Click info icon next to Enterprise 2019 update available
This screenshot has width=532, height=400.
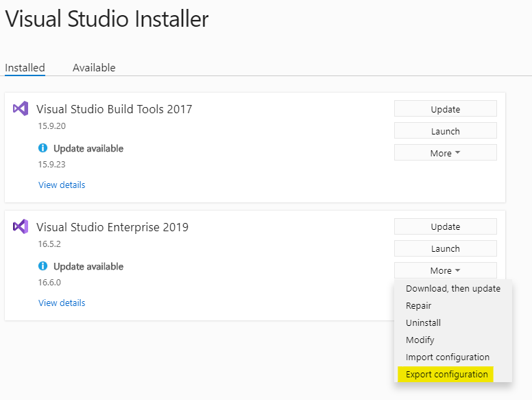coord(43,266)
